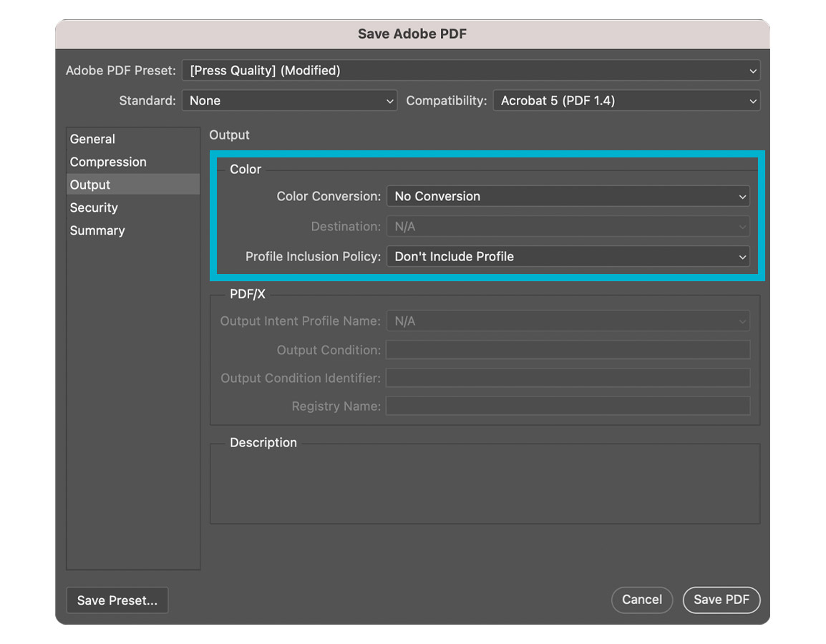826x644 pixels.
Task: Show the Summary panel
Action: [97, 230]
